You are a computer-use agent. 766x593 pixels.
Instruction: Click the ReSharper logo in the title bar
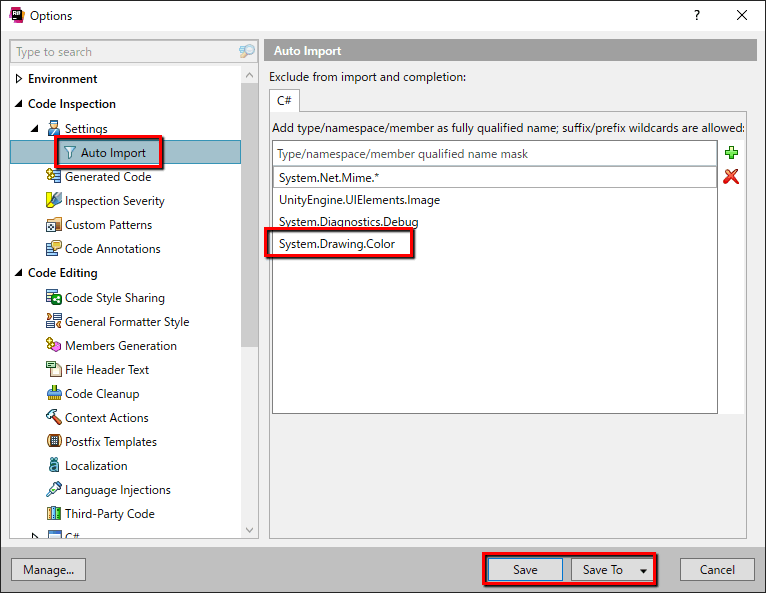pos(17,15)
